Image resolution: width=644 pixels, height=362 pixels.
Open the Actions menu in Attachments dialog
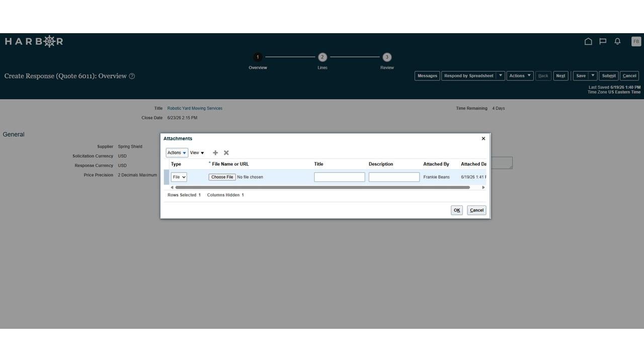point(177,153)
